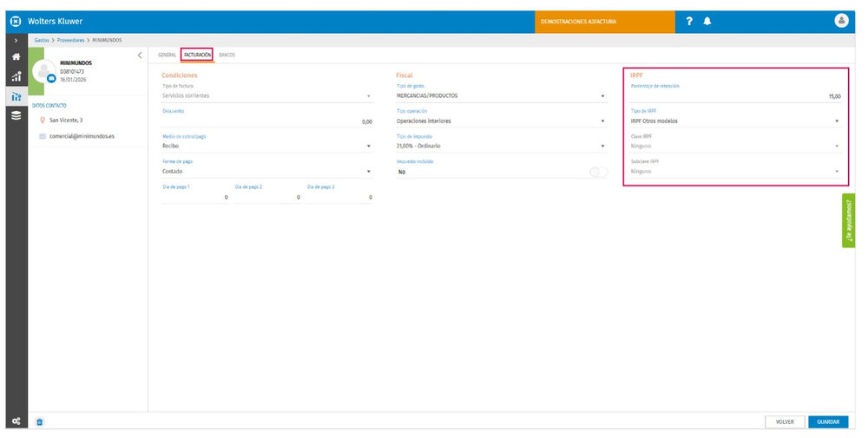Open Tipo de gasto dropdown
This screenshot has width=868, height=438.
pos(502,96)
